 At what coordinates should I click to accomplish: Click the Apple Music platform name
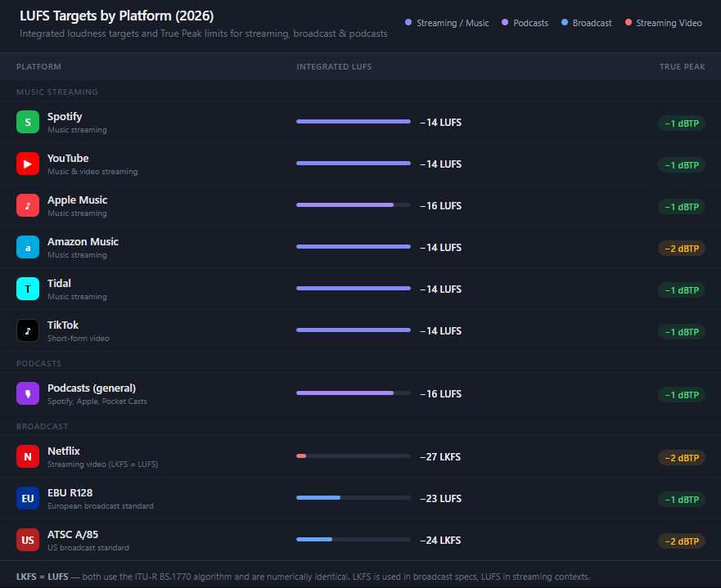point(77,200)
